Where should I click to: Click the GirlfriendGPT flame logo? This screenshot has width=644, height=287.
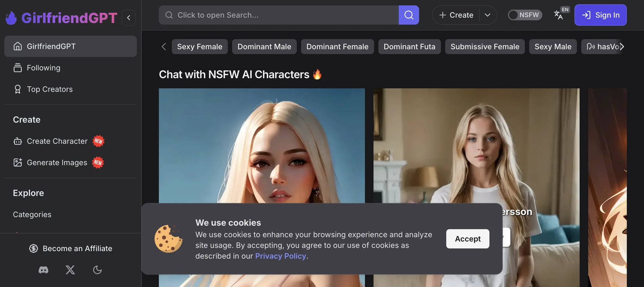click(11, 18)
